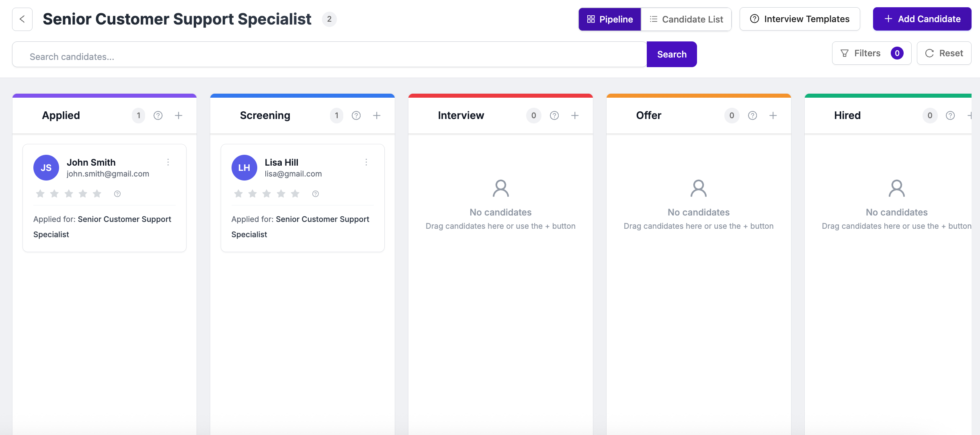Click the back arrow to leave this job

21,19
